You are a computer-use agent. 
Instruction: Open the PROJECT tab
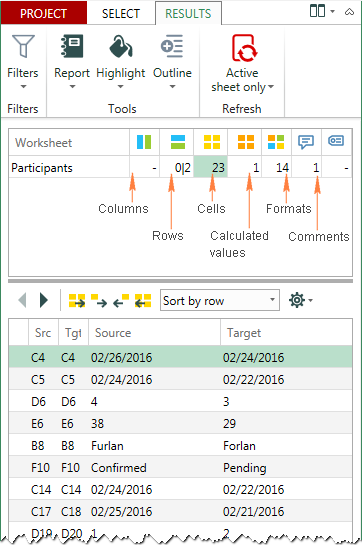43,13
